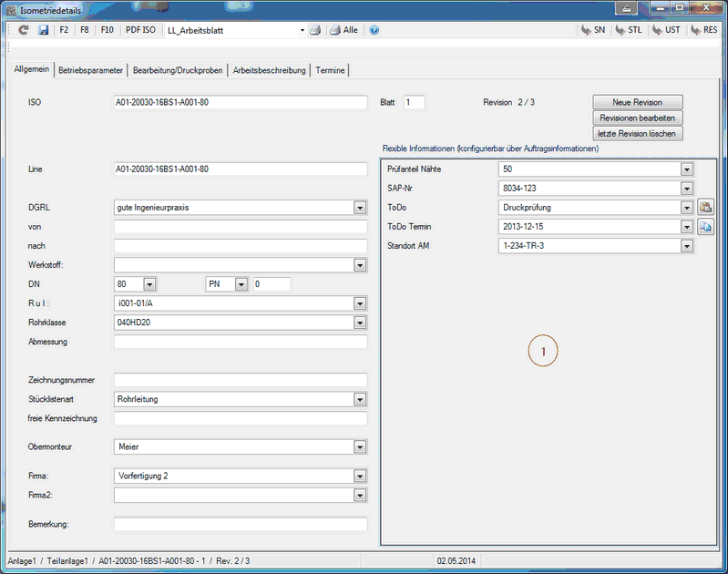Open the Termine tab
The height and width of the screenshot is (574, 728).
(330, 70)
